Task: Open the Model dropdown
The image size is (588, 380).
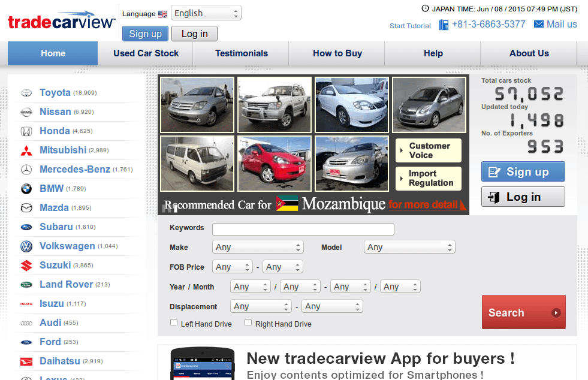Action: click(409, 247)
